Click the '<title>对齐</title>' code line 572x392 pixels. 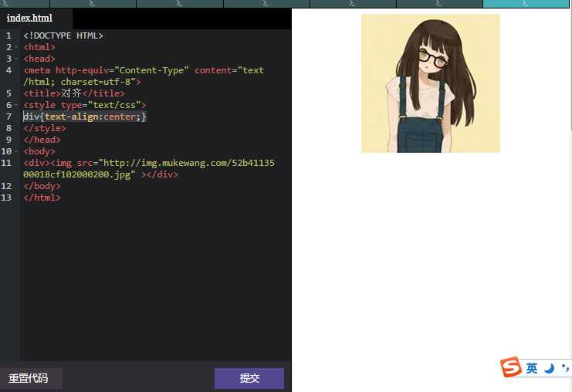tap(74, 93)
